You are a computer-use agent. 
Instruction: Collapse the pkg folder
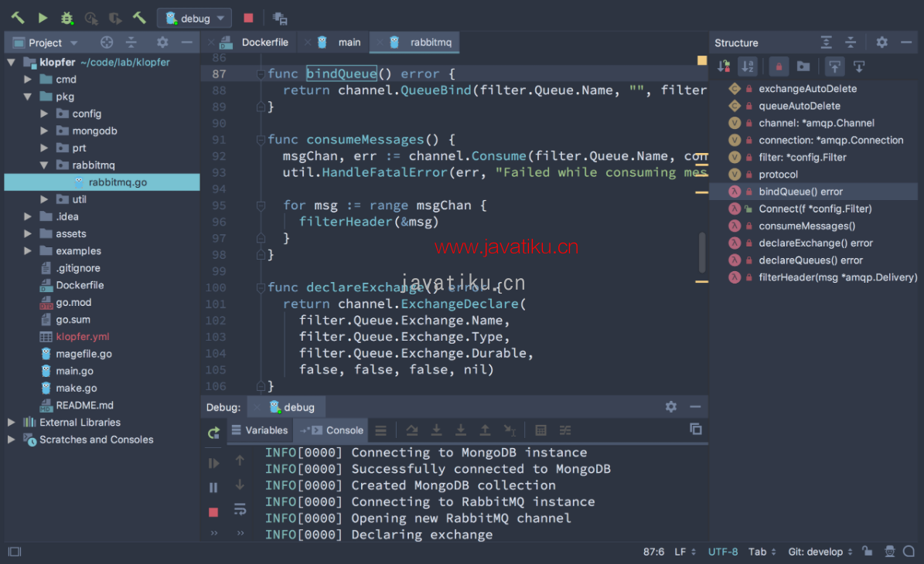coord(28,97)
